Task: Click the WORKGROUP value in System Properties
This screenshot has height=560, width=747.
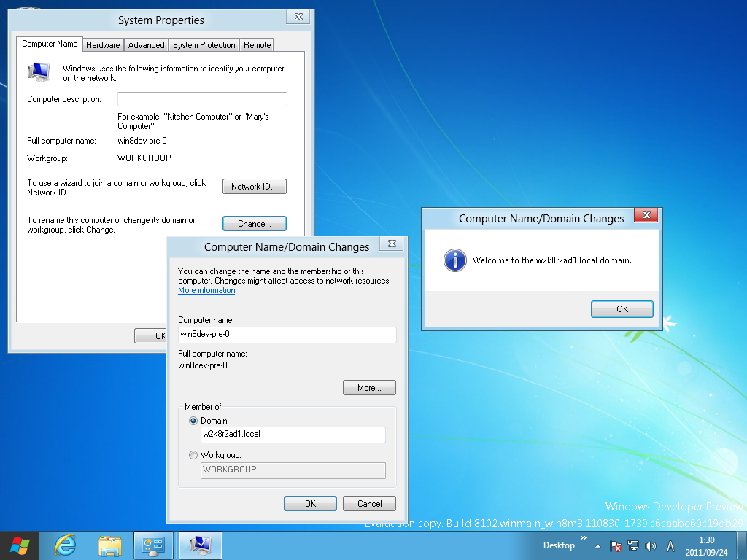Action: point(144,158)
